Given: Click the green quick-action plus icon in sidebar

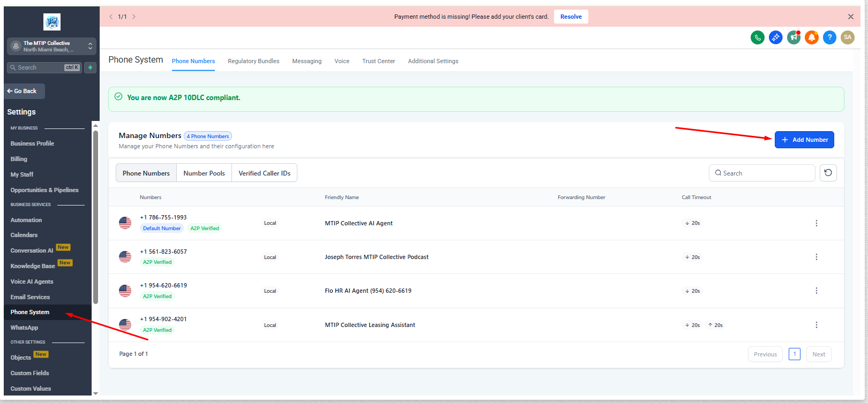Looking at the screenshot, I should [91, 67].
